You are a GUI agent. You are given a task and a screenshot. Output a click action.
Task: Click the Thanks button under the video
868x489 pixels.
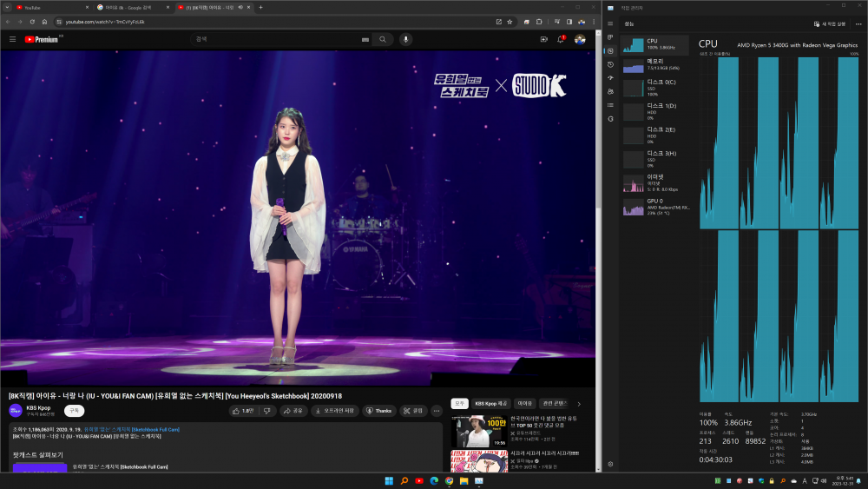tap(378, 410)
